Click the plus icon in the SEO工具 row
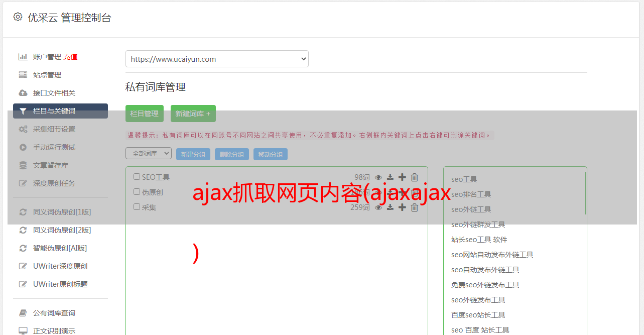Screen dimensions: 644x335 point(402,177)
